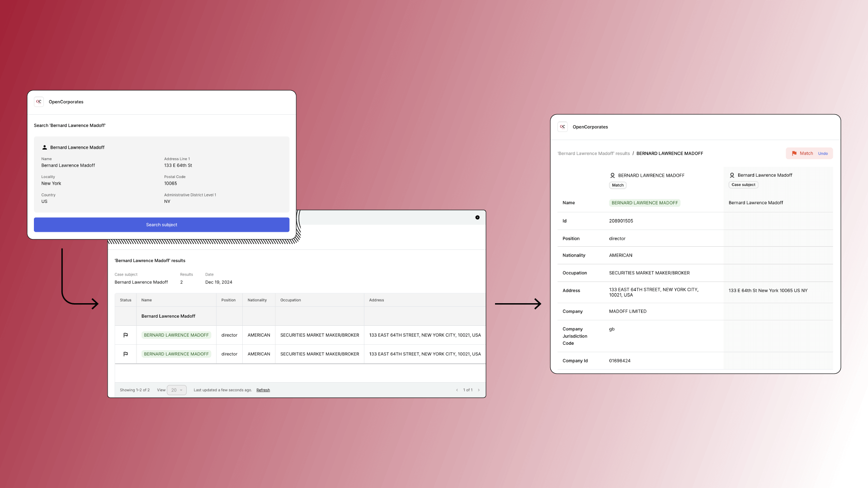
Task: Go to previous results page arrow
Action: pos(457,390)
